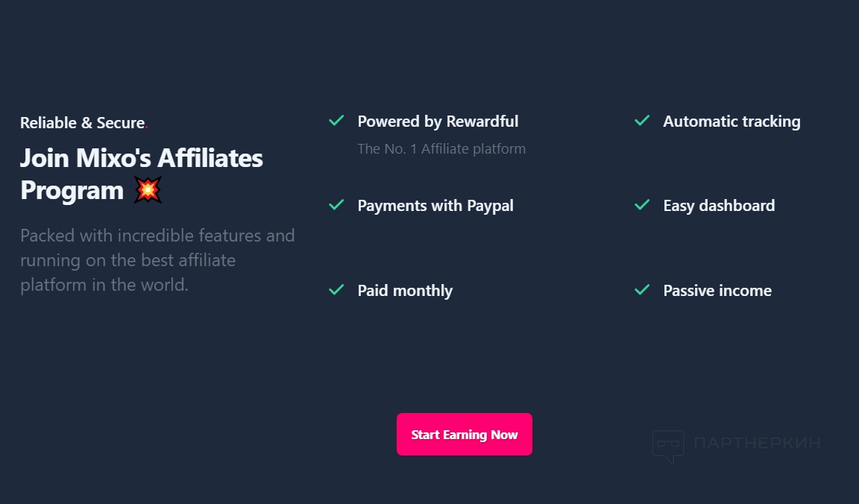Click the Easy dashboard feature label
Viewport: 859px width, 504px height.
[719, 206]
